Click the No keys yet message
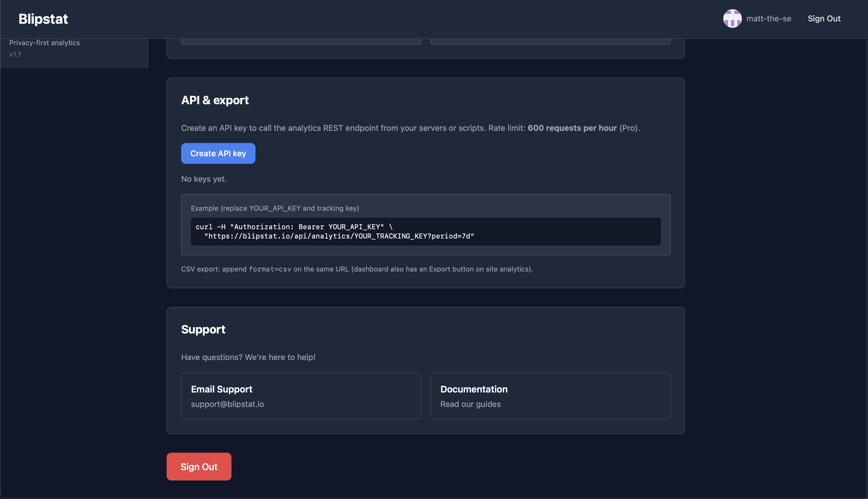868x499 pixels. pyautogui.click(x=204, y=179)
